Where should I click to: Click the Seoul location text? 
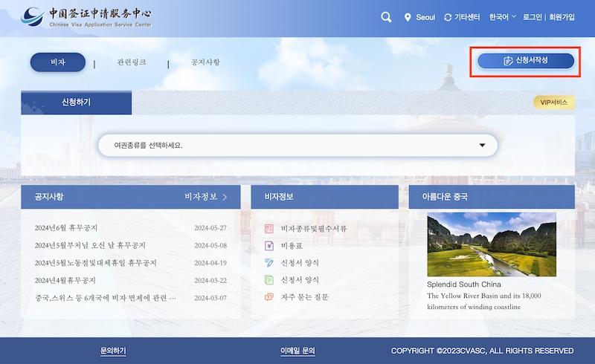(x=425, y=17)
